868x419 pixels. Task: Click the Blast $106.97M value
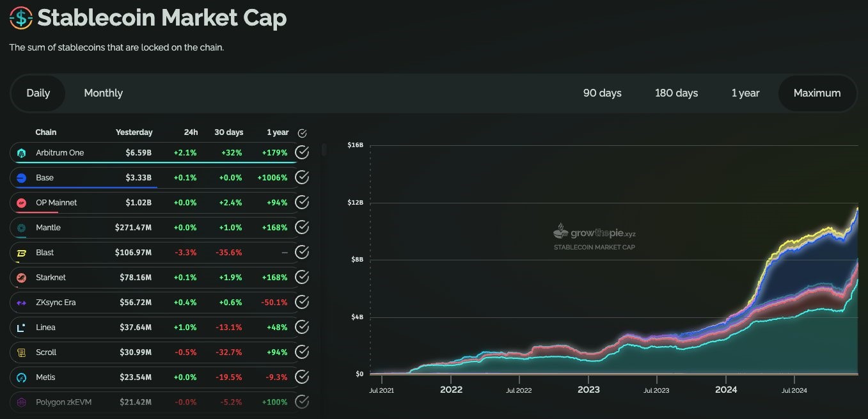(x=133, y=253)
